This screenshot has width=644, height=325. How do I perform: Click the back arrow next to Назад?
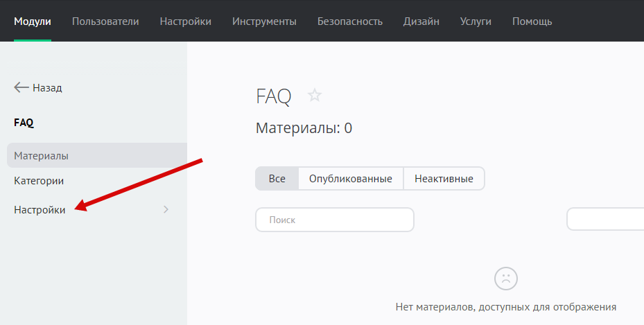(x=21, y=88)
